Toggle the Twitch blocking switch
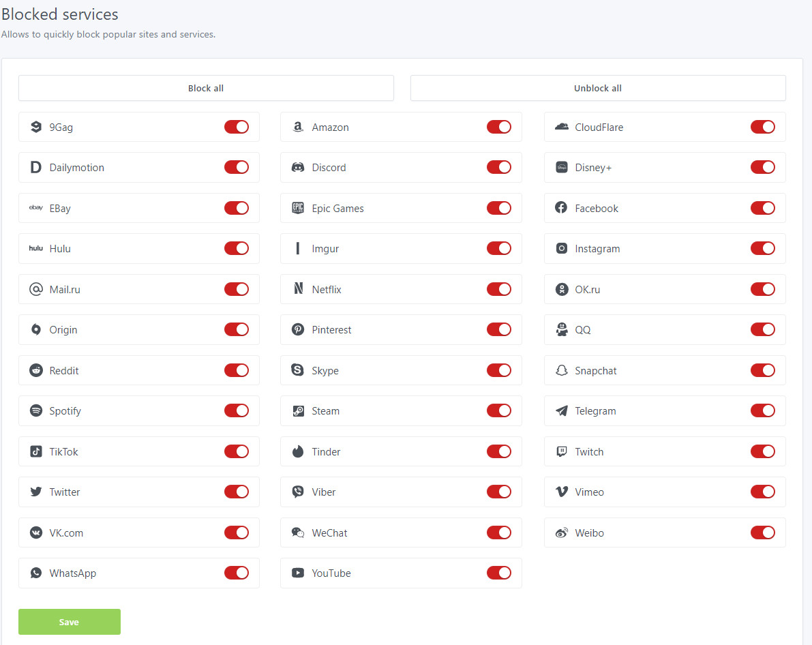Image resolution: width=812 pixels, height=645 pixels. 763,451
